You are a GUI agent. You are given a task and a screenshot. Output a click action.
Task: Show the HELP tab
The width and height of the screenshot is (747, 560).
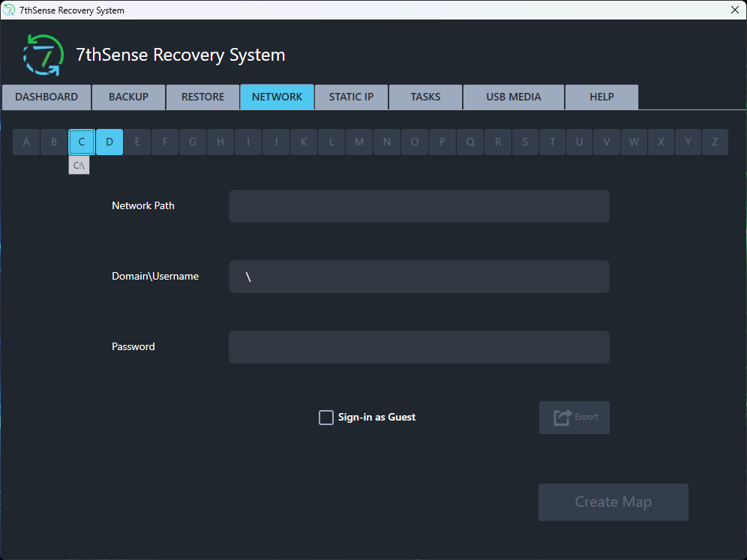click(x=601, y=97)
